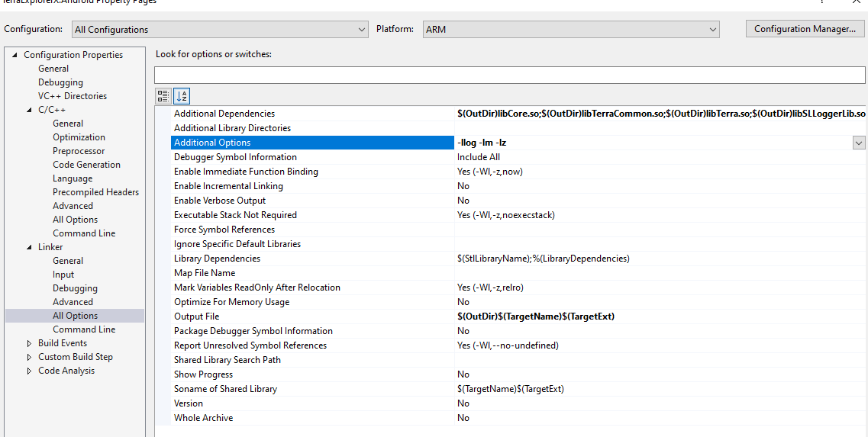Open C/C++ Command Line page
This screenshot has height=437, width=868.
(84, 233)
